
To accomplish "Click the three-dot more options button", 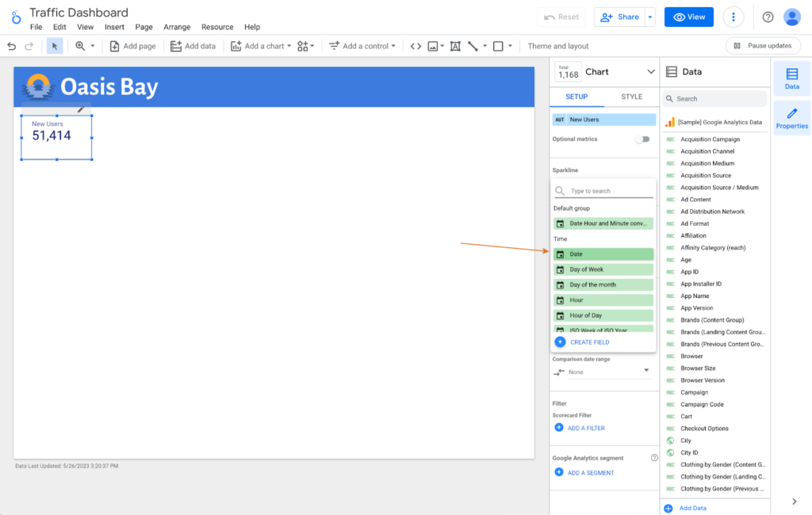I will tap(733, 17).
